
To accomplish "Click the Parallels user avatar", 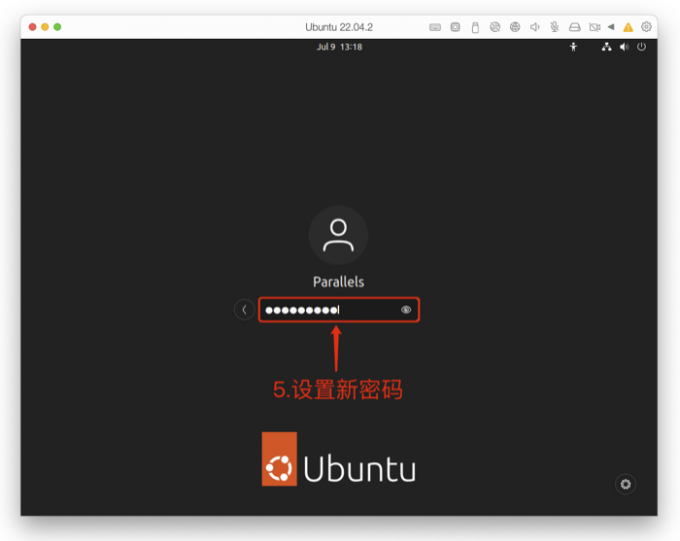I will [x=338, y=235].
